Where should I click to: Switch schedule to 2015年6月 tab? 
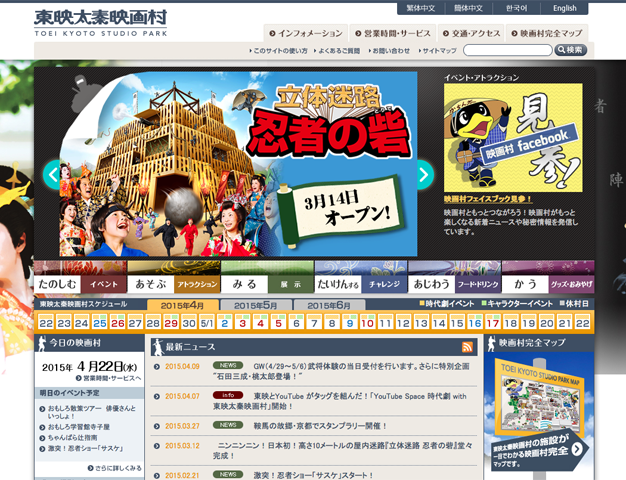pos(329,305)
